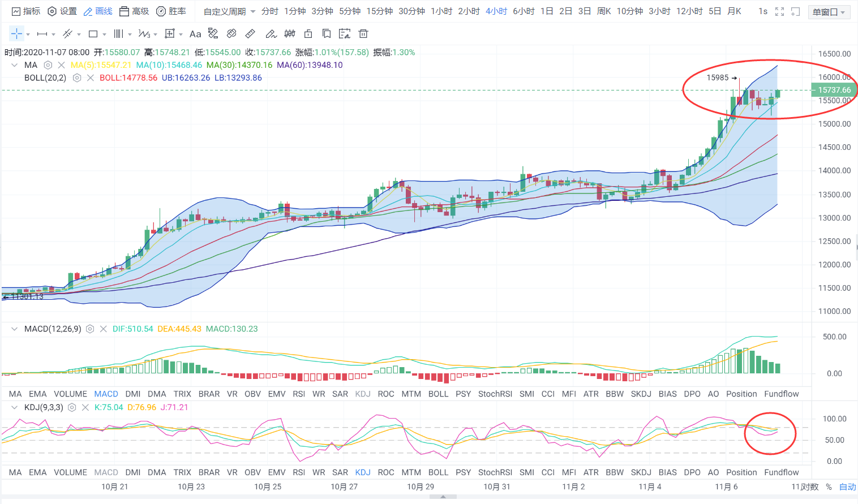Viewport: 858px width, 504px height.
Task: Enter fullscreen chart mode
Action: coord(779,11)
